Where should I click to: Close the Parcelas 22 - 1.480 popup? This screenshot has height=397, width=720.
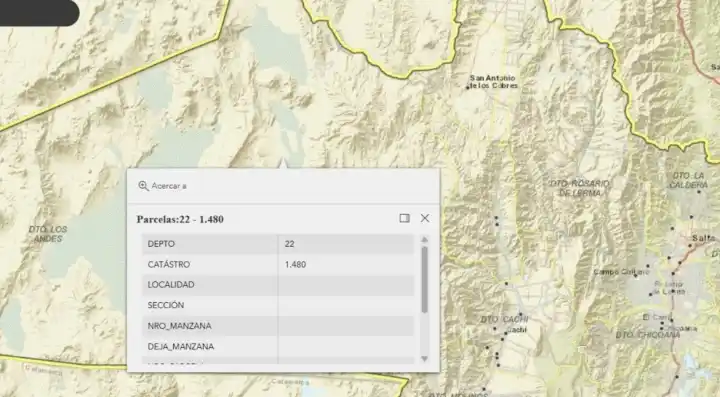[425, 218]
